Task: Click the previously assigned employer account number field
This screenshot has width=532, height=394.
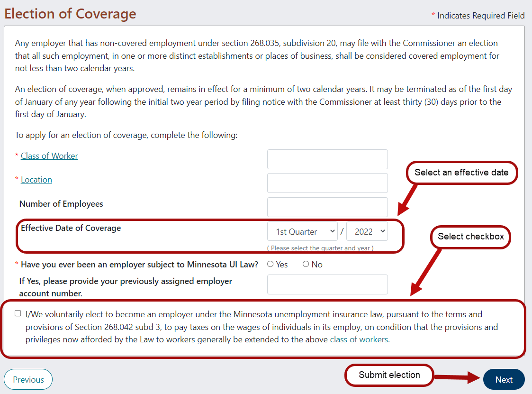Action: pos(327,284)
